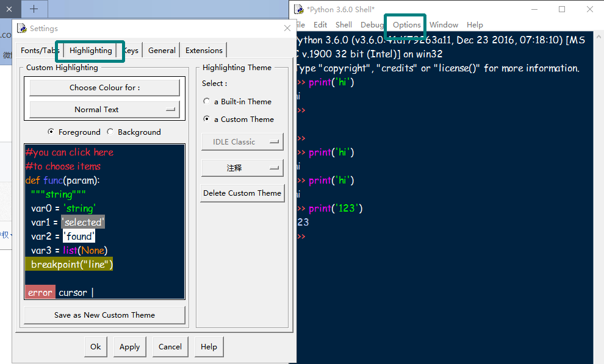The height and width of the screenshot is (364, 604).
Task: Select the 'list' builtin sample text
Action: [70, 251]
